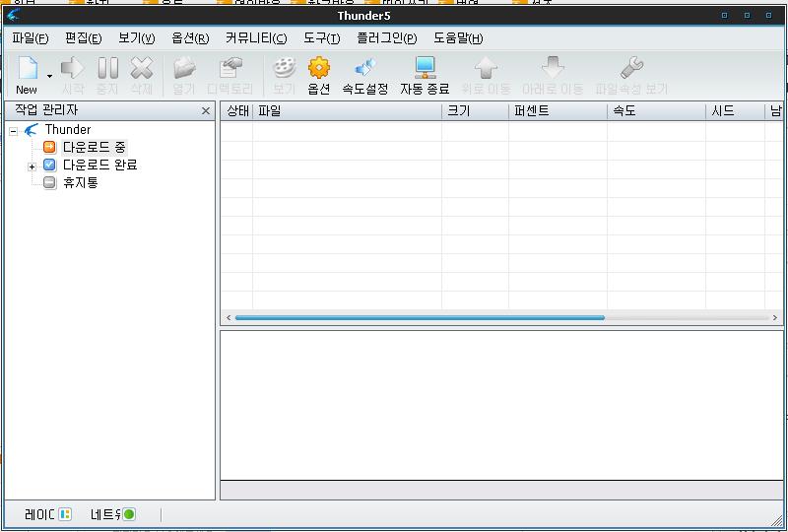
Task: Click the 속도설정 speed settings icon
Action: (x=364, y=68)
